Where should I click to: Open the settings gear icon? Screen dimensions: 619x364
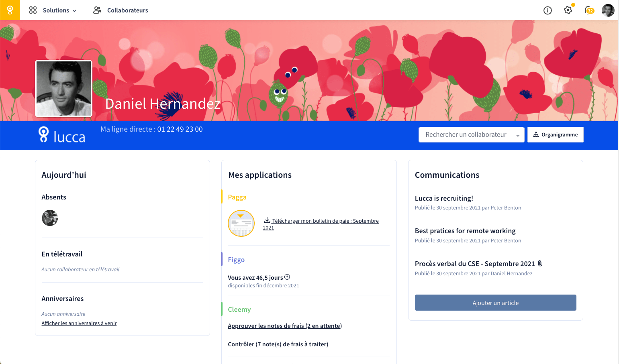tap(568, 10)
